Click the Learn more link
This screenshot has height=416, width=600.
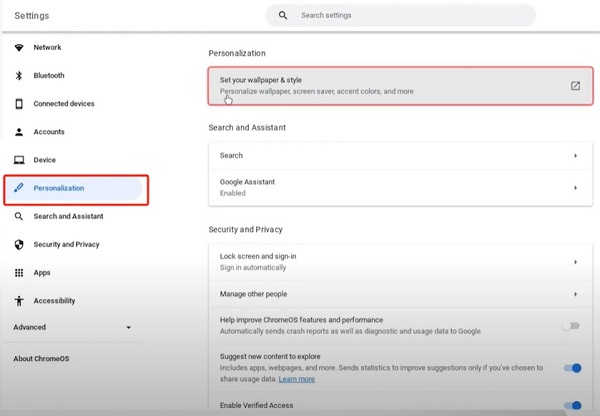(x=297, y=379)
